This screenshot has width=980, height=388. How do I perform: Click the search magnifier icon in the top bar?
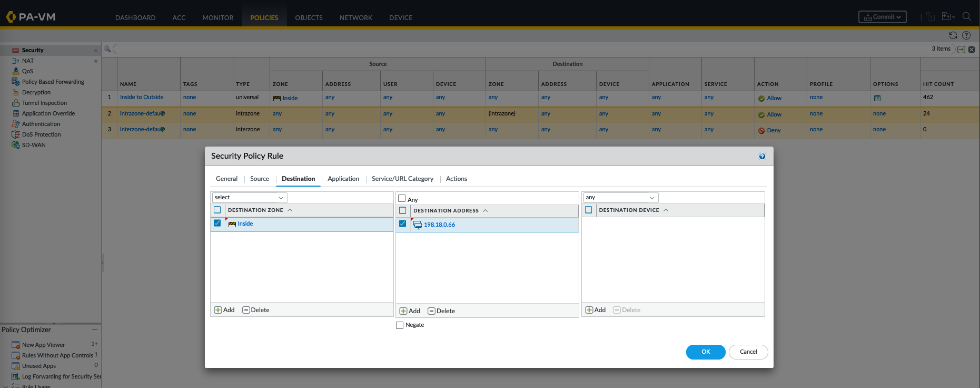click(x=966, y=16)
